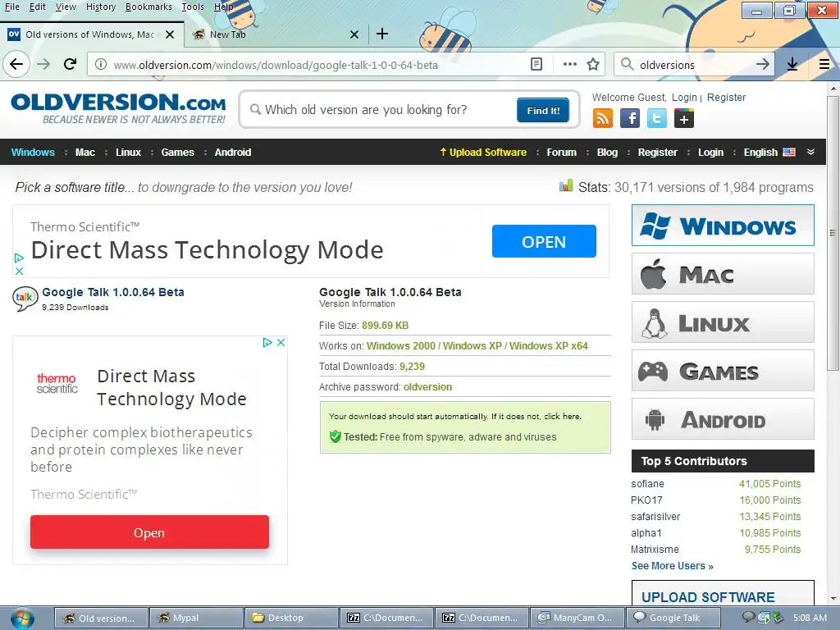Open the Tools menu
The height and width of the screenshot is (630, 840).
[x=192, y=7]
